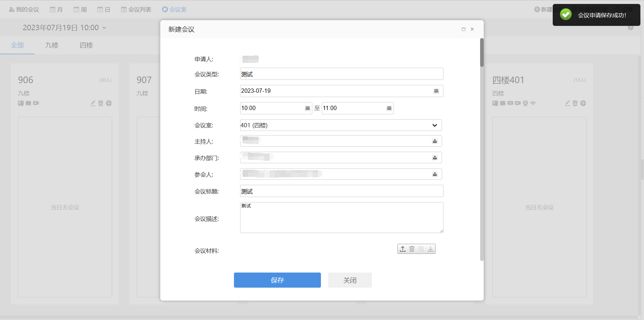
Task: Click the blue 保存 button
Action: (x=277, y=280)
